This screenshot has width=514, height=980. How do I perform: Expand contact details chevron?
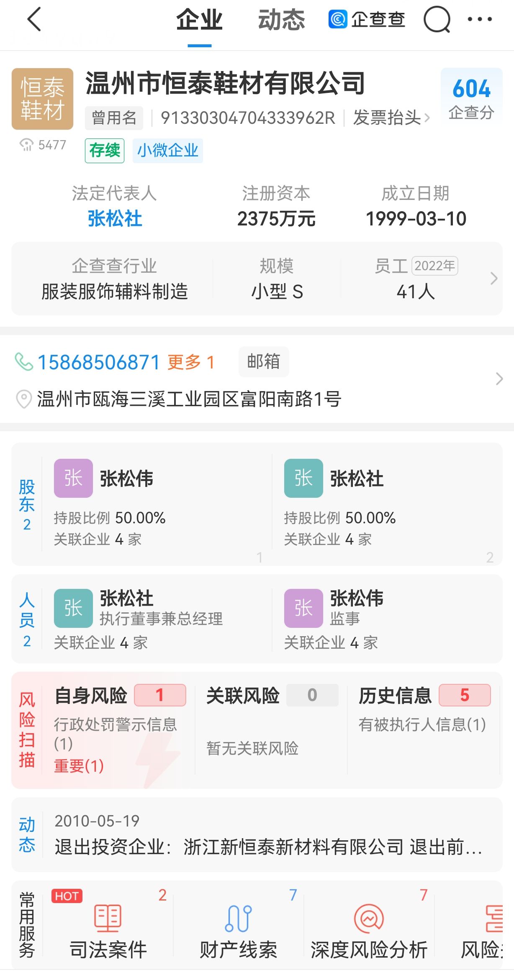(x=499, y=379)
